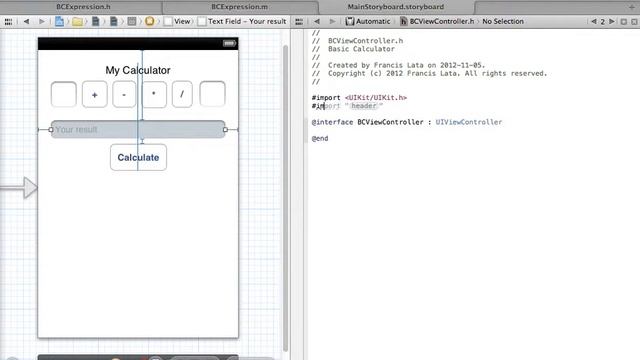Click the document icon just before the scene icon
This screenshot has height=360, width=640.
click(x=114, y=22)
